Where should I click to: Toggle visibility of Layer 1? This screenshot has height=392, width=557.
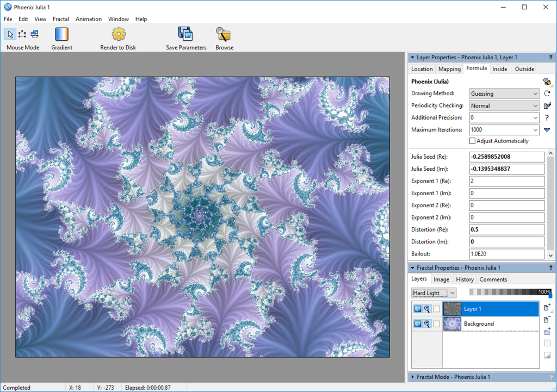point(418,309)
